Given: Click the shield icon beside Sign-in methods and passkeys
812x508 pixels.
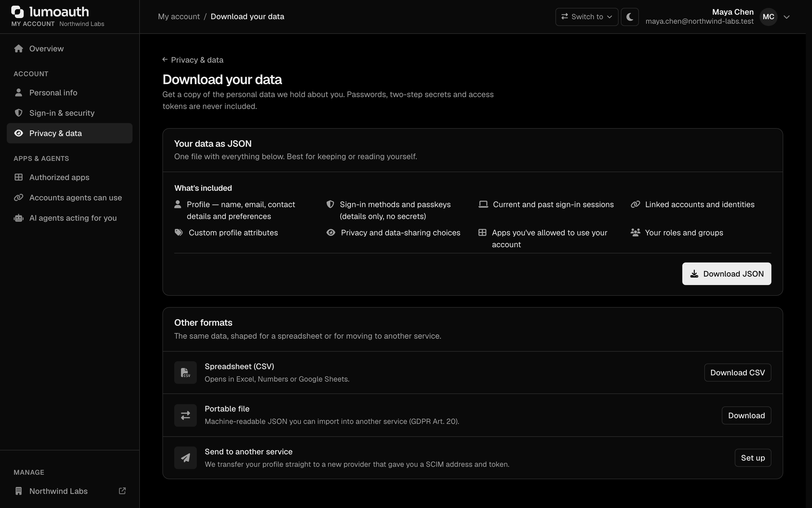Looking at the screenshot, I should click(x=330, y=204).
